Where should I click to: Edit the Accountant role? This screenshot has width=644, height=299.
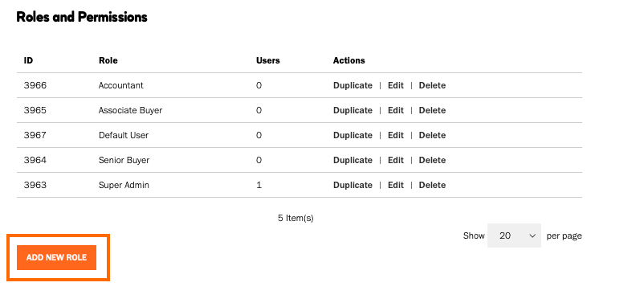396,85
